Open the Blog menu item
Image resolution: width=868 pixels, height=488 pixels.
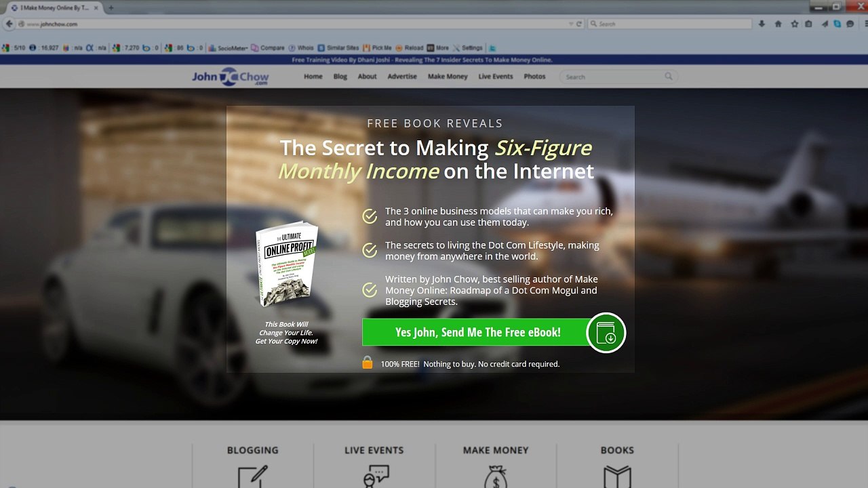tap(340, 77)
